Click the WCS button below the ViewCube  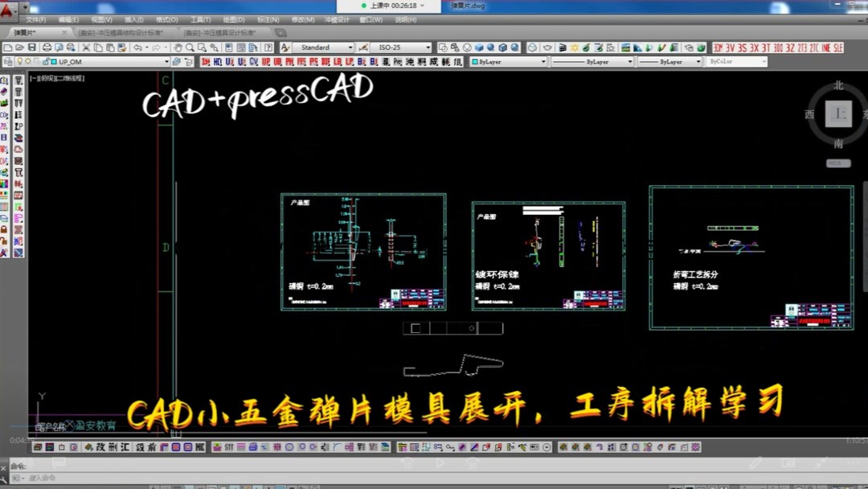tap(837, 162)
